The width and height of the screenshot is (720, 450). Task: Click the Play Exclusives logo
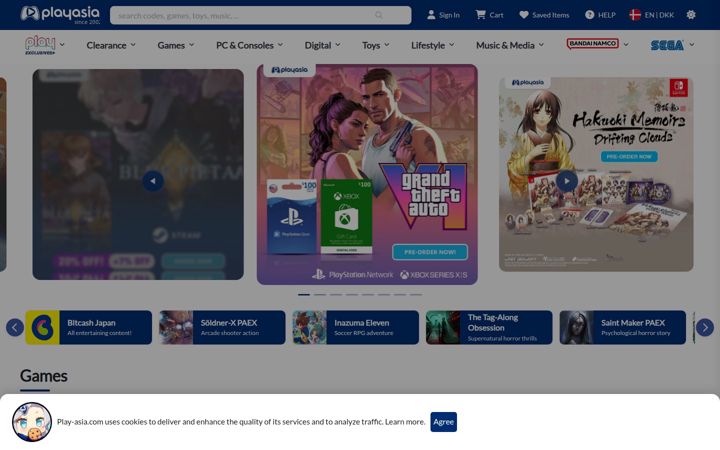[40, 45]
